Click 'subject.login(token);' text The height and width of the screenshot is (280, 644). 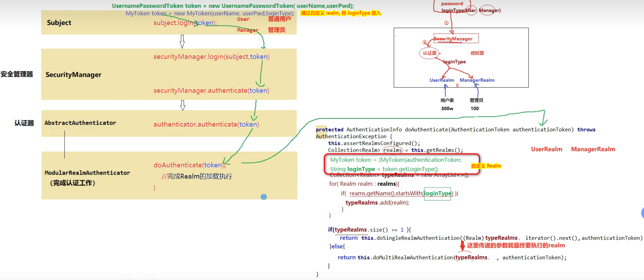coord(185,23)
